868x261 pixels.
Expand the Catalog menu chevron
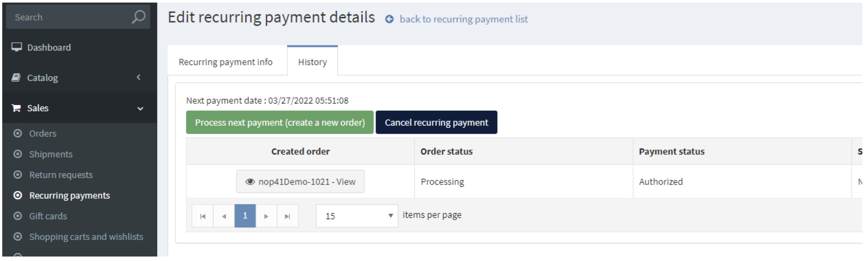139,77
